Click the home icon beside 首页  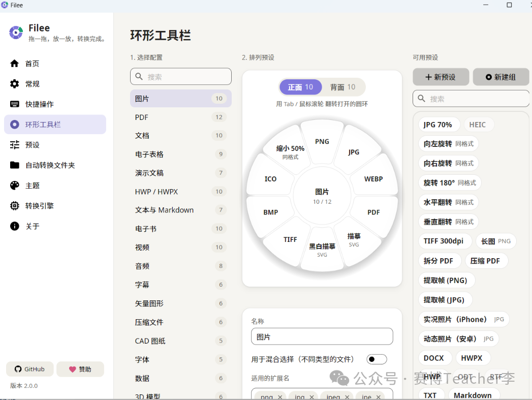(14, 64)
